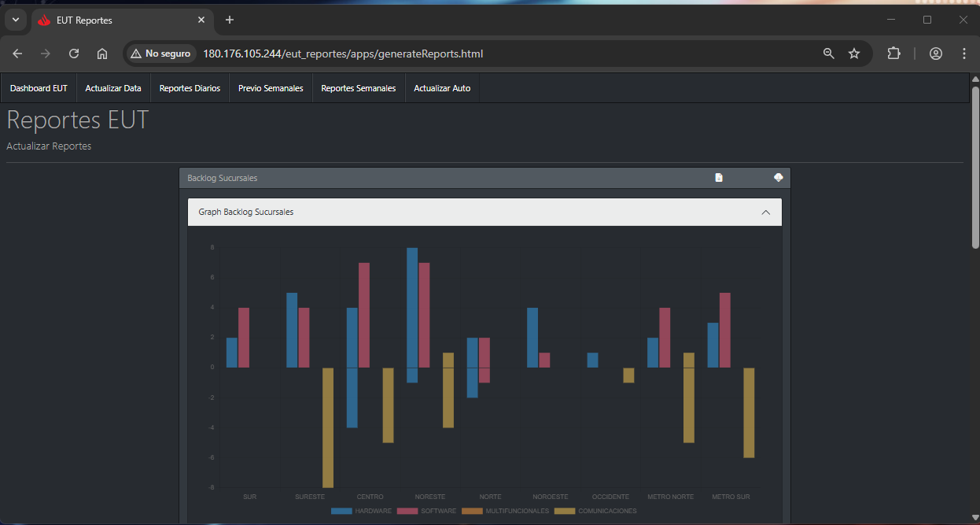The width and height of the screenshot is (980, 525).
Task: Toggle COMUNICACIONES series in chart legend
Action: coord(595,511)
